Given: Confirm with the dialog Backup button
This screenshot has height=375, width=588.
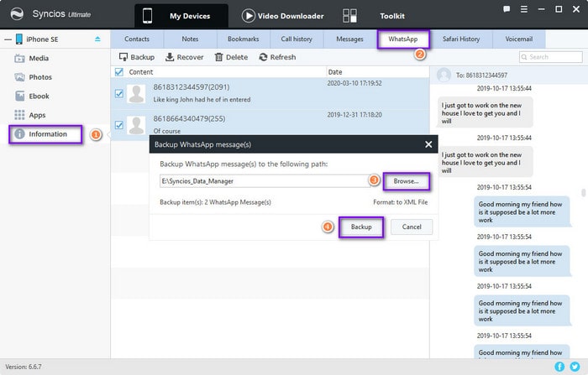Looking at the screenshot, I should (361, 227).
